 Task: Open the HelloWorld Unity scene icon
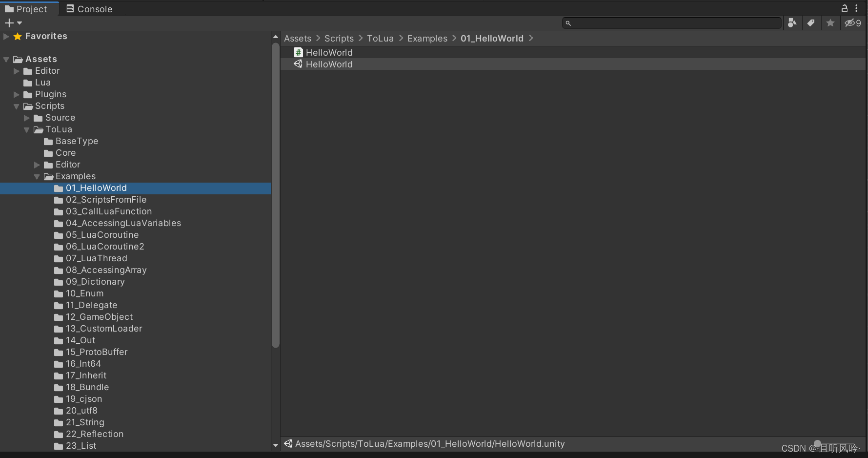(x=299, y=64)
